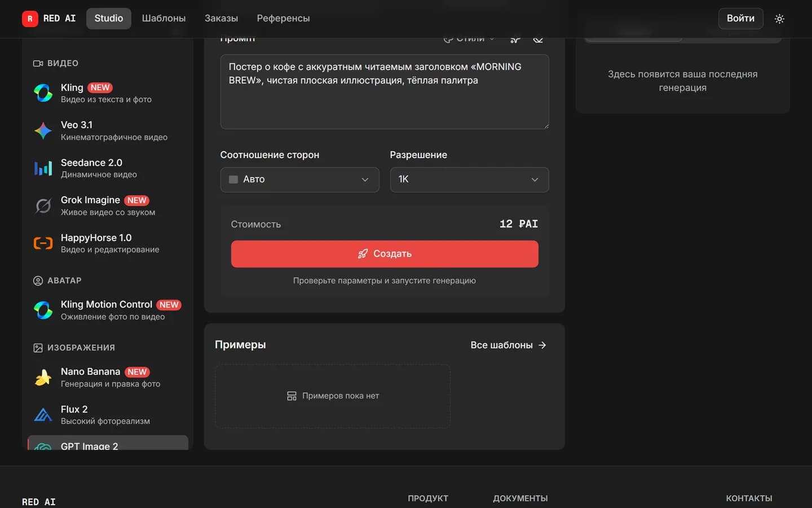The height and width of the screenshot is (508, 812).
Task: Click the footer ДОКУМЕНТЫ heading
Action: point(520,498)
